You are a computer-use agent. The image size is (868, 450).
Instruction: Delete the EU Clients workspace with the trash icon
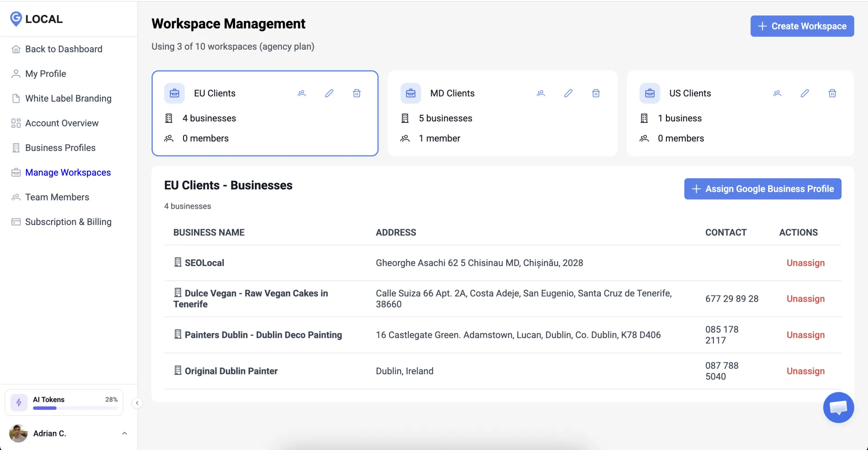357,94
